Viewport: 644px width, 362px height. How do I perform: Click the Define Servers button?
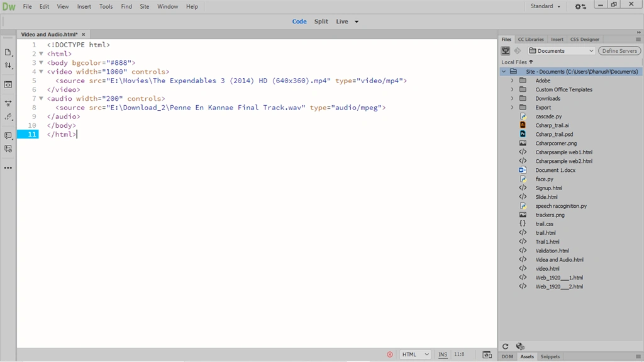coord(619,50)
